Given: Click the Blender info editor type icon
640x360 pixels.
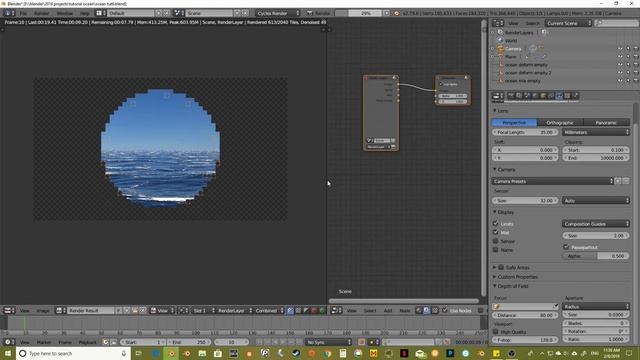Looking at the screenshot, I should pos(8,13).
